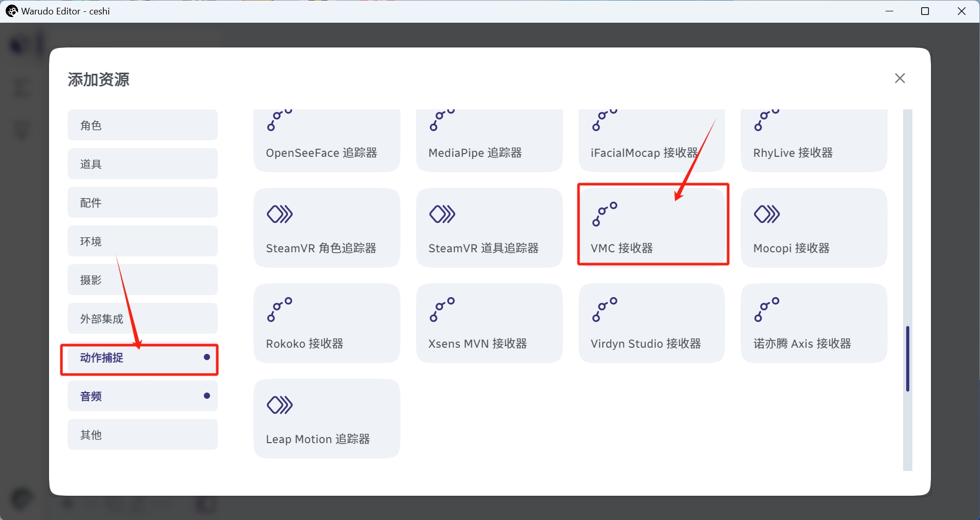This screenshot has width=980, height=520.
Task: Switch to the 音频 category
Action: 142,396
